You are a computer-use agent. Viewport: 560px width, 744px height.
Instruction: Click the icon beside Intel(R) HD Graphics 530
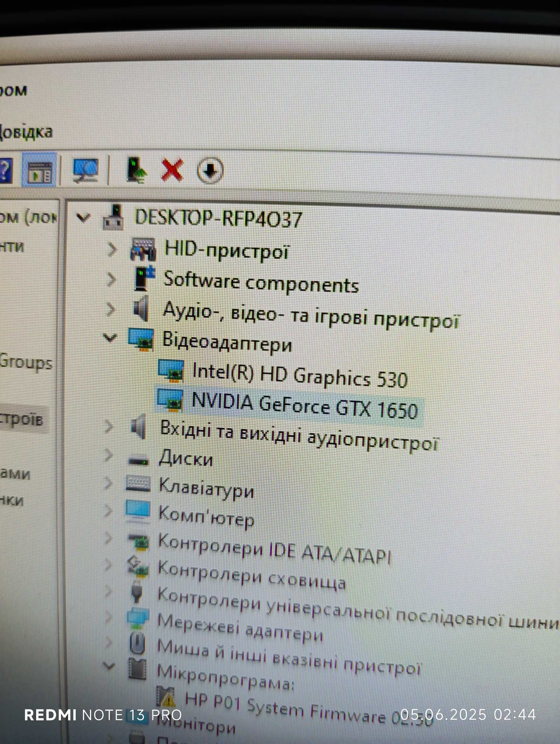(x=171, y=371)
